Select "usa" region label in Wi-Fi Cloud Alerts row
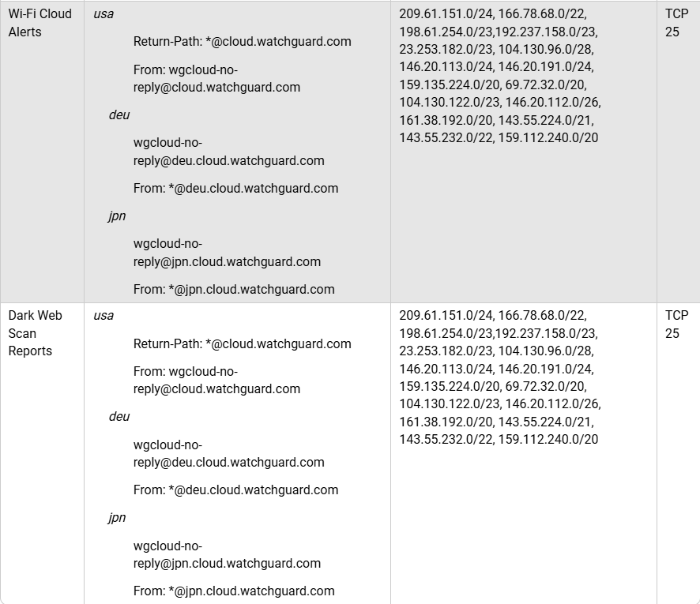Screen dimensions: 700x604 pyautogui.click(x=103, y=14)
